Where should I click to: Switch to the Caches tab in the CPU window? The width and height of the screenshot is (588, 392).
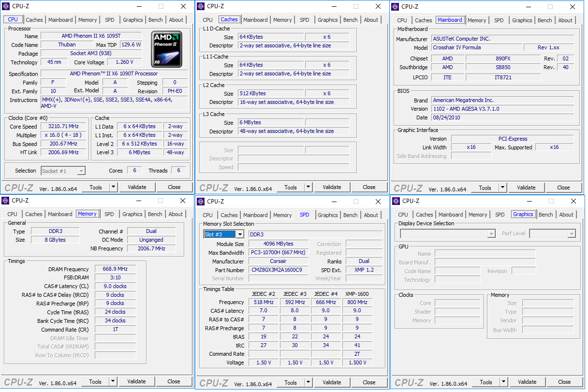click(x=34, y=20)
